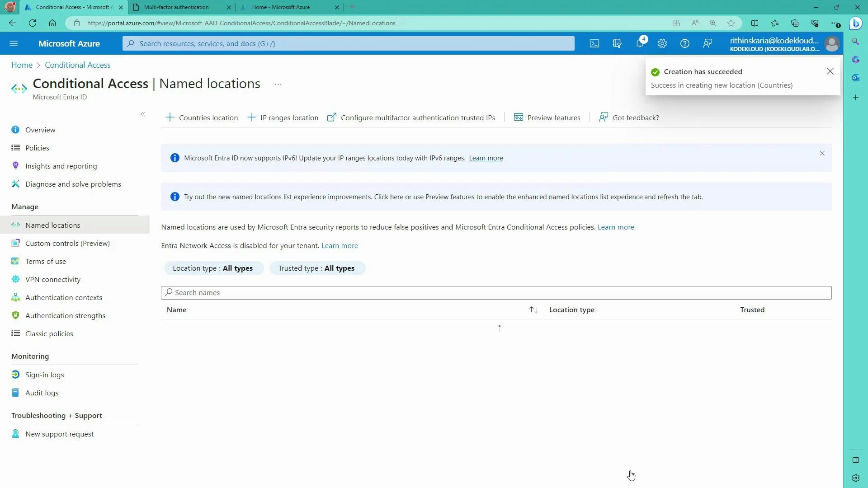Open the Help pane question mark
The height and width of the screenshot is (488, 868).
pyautogui.click(x=684, y=43)
